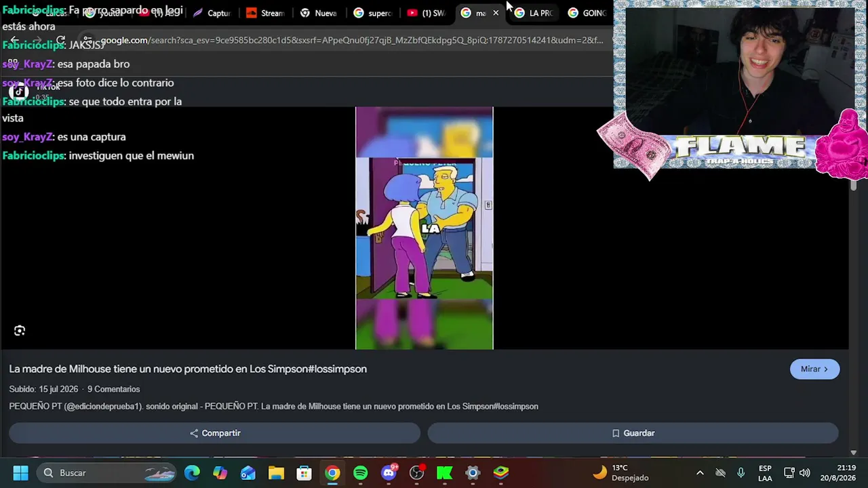The width and height of the screenshot is (868, 488).
Task: Switch to Google Chrome in the taskbar
Action: click(332, 472)
